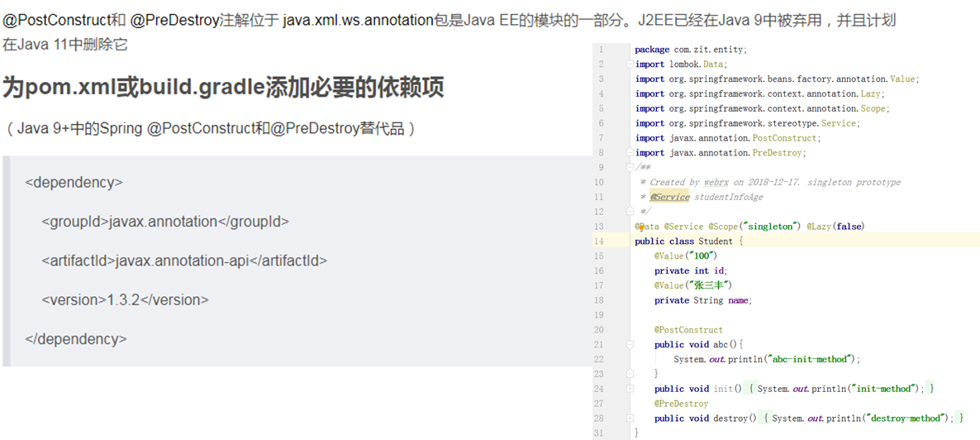Viewport: 980px width, 440px height.
Task: Click line number 14 in the gutter
Action: point(599,241)
